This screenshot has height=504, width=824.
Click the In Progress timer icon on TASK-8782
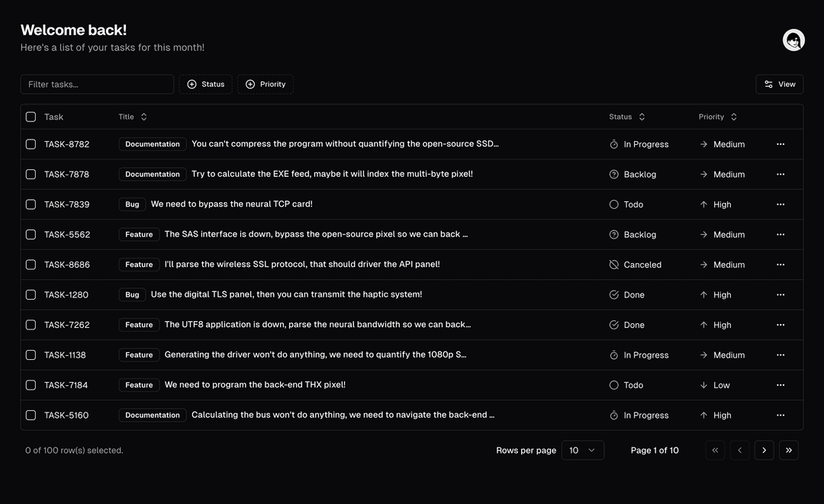tap(613, 143)
